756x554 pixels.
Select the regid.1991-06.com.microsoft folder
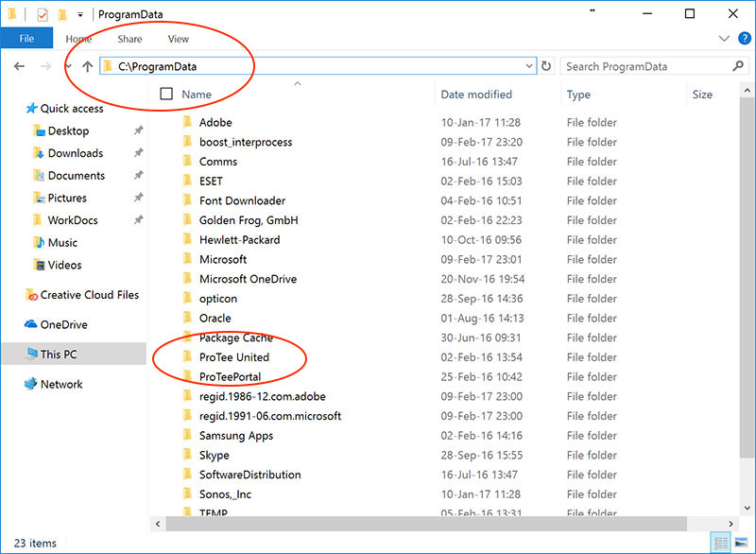[x=270, y=416]
